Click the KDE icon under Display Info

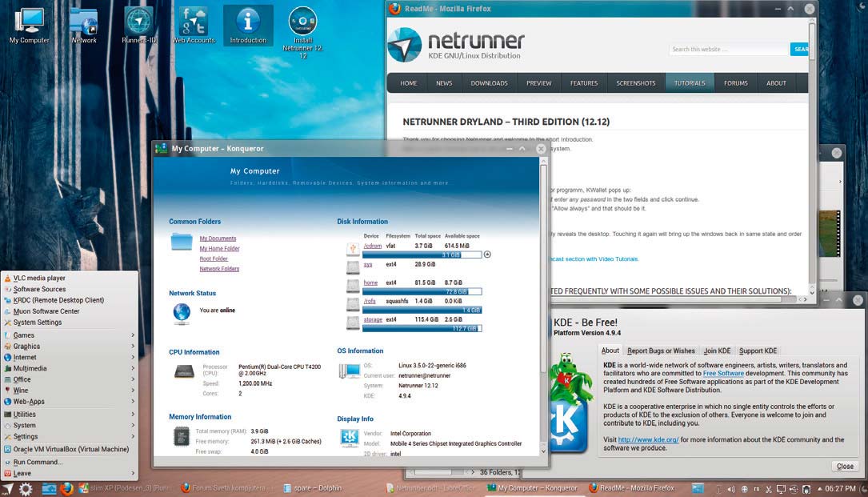pos(350,438)
